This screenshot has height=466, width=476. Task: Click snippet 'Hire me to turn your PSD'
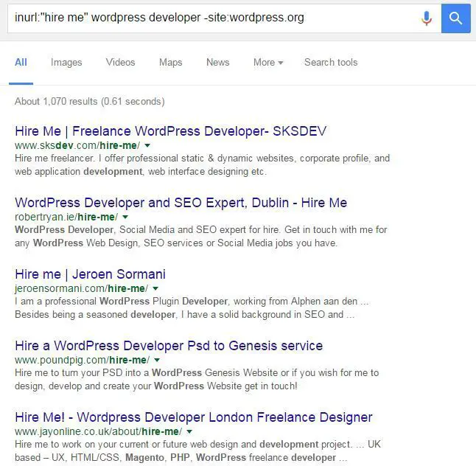197,380
